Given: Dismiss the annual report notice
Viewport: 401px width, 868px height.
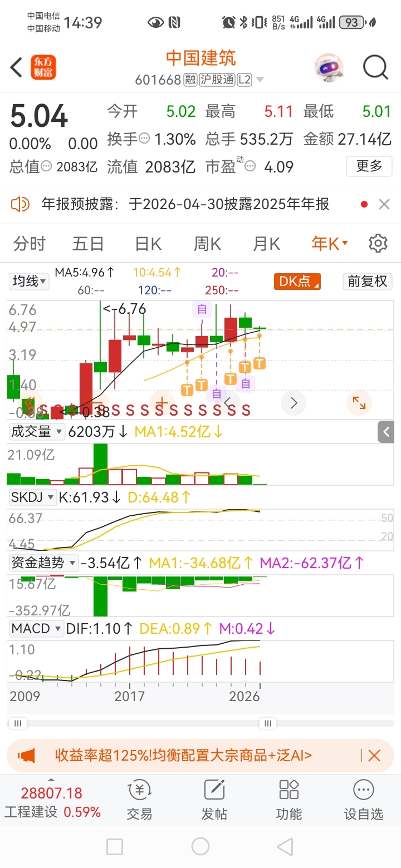Looking at the screenshot, I should (384, 204).
